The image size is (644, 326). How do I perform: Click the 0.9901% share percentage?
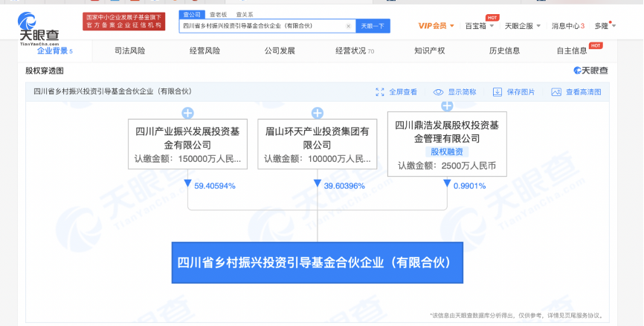point(469,186)
